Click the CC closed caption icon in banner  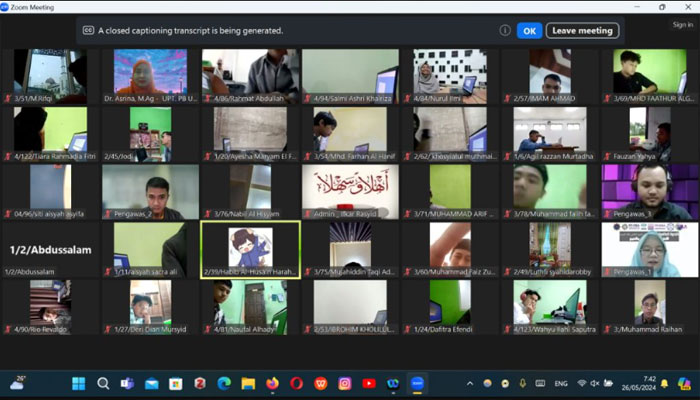[88, 30]
